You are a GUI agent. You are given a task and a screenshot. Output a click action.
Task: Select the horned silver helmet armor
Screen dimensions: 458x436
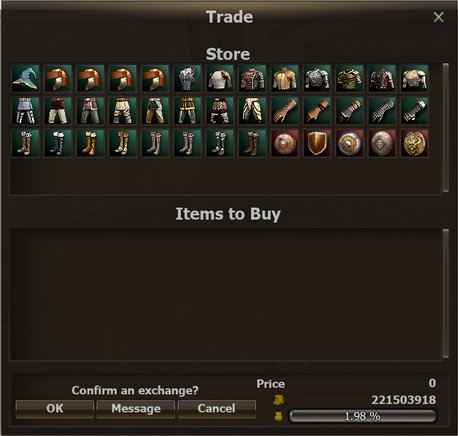[187, 78]
